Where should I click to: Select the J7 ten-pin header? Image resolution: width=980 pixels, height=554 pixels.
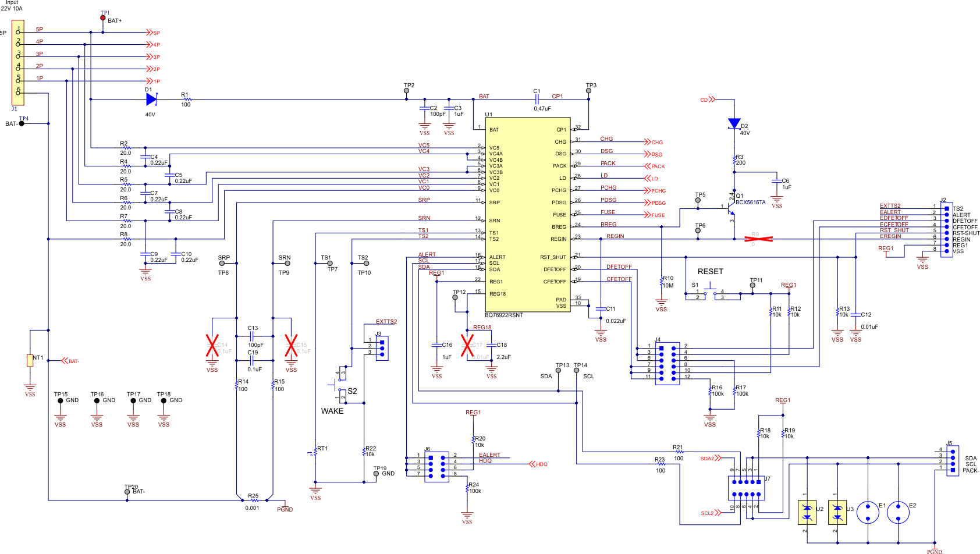pyautogui.click(x=747, y=488)
